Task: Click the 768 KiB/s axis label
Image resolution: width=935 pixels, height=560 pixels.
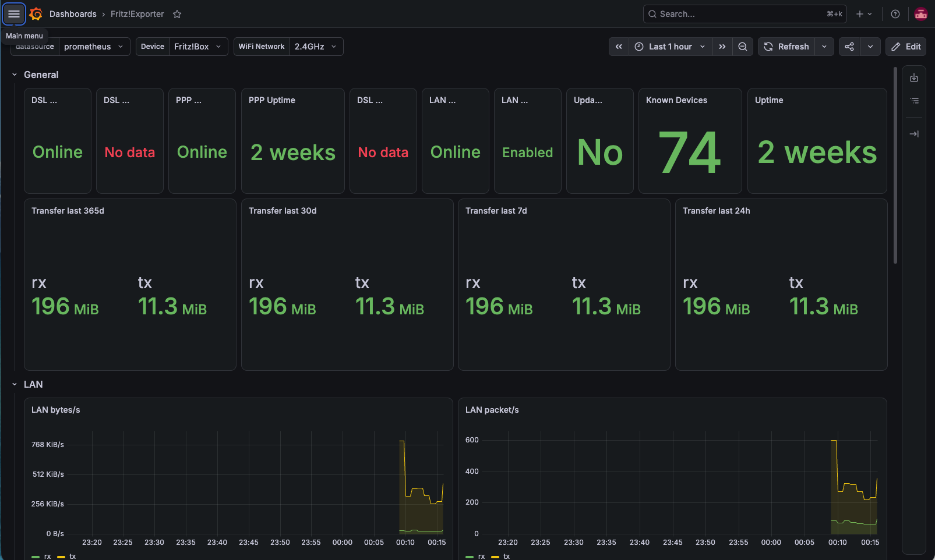Action: tap(48, 445)
